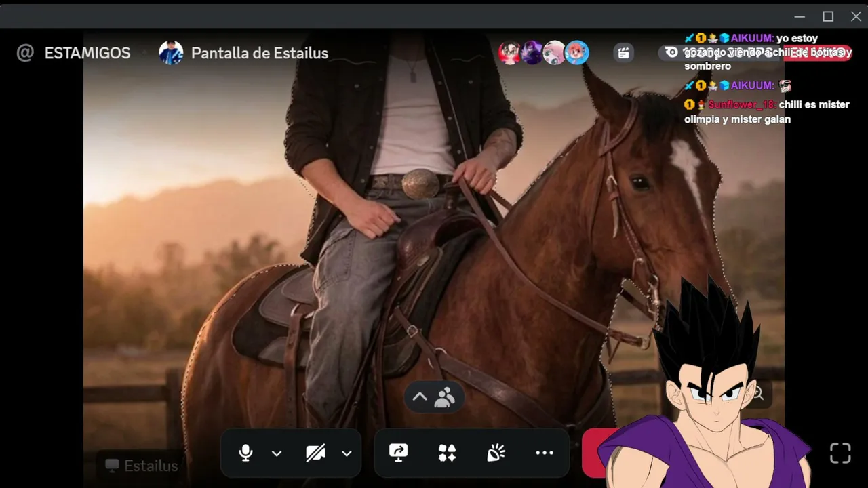Open camera options dropdown arrow
The width and height of the screenshot is (868, 488).
347,453
